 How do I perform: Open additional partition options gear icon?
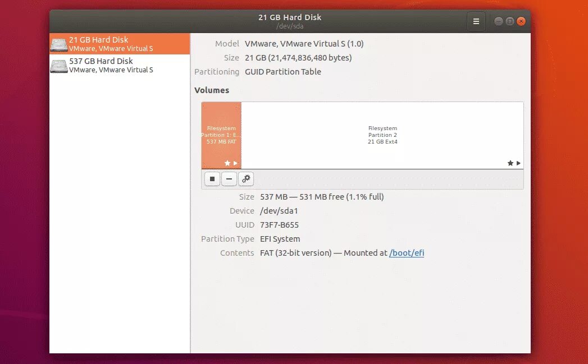pyautogui.click(x=246, y=179)
